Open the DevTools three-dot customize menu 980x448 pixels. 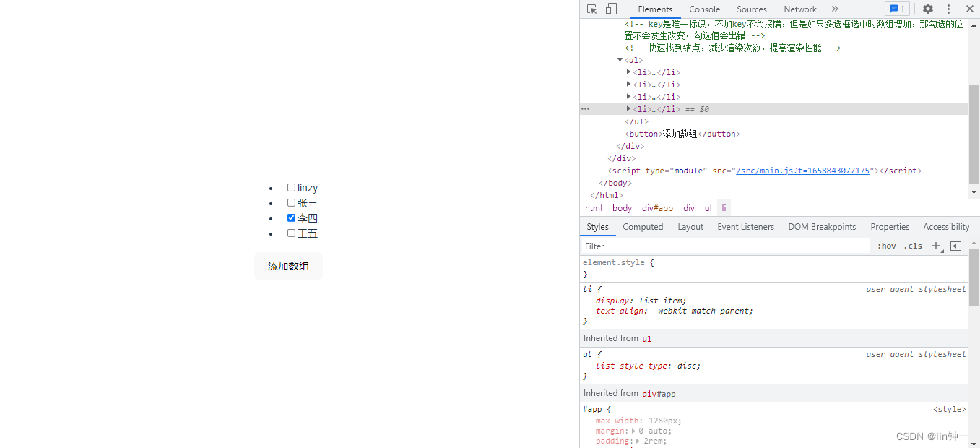pos(948,9)
